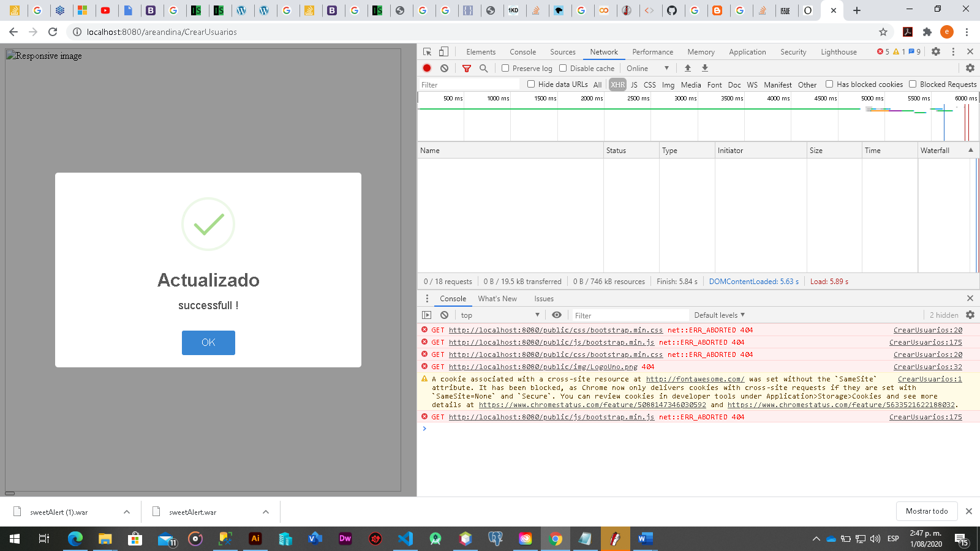Sort by the Waterfall column arrow
Screen dimensions: 980x551
click(971, 150)
